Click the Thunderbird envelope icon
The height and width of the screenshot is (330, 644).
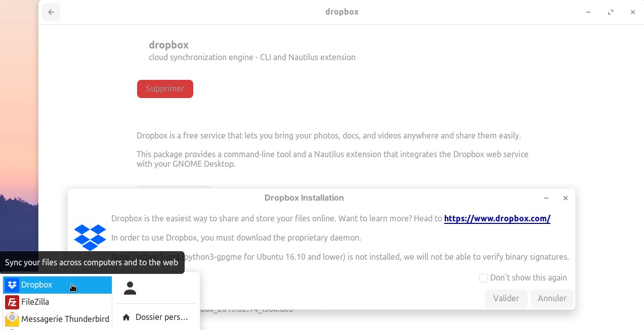[12, 319]
